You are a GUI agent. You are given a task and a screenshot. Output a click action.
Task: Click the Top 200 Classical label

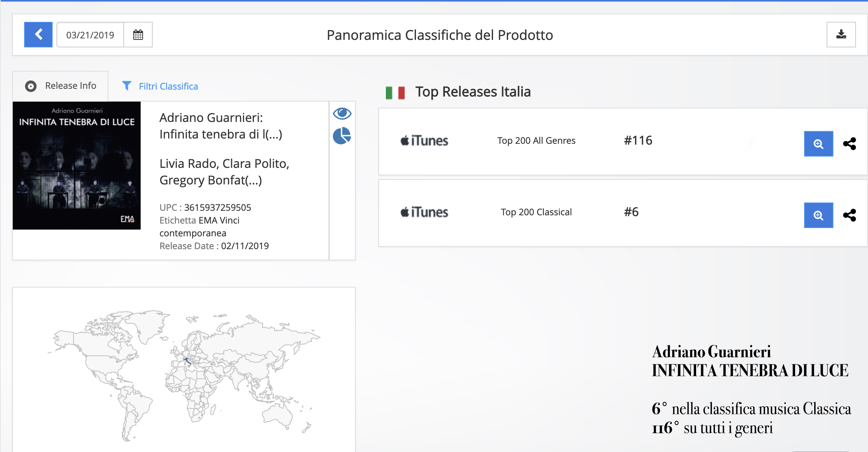click(x=536, y=212)
